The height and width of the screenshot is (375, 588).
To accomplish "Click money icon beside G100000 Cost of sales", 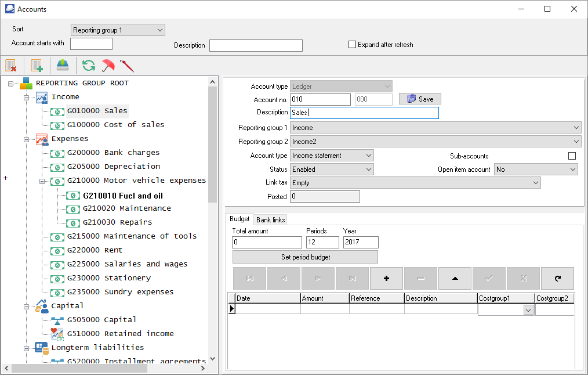I will (57, 125).
